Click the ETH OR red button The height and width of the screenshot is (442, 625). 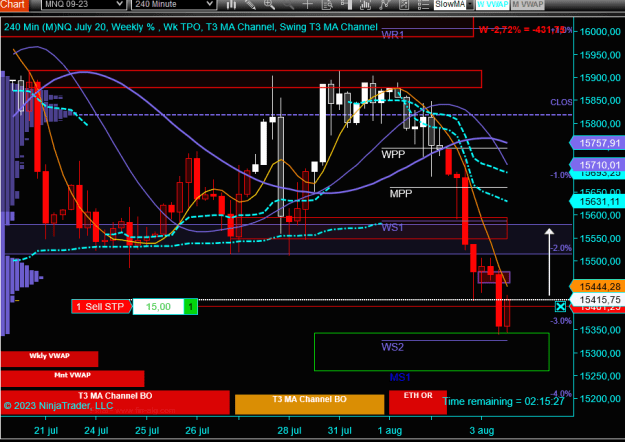click(x=418, y=402)
